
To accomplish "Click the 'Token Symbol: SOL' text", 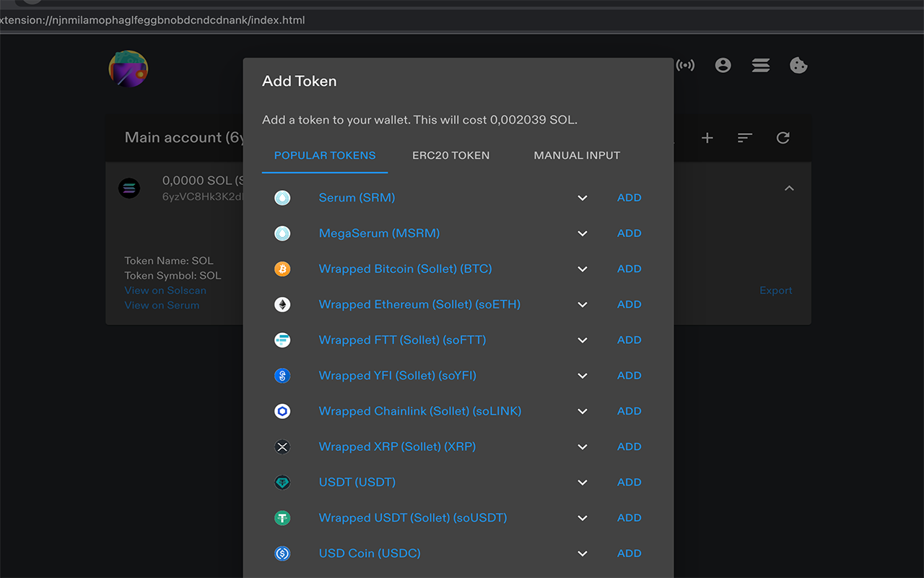I will (173, 275).
